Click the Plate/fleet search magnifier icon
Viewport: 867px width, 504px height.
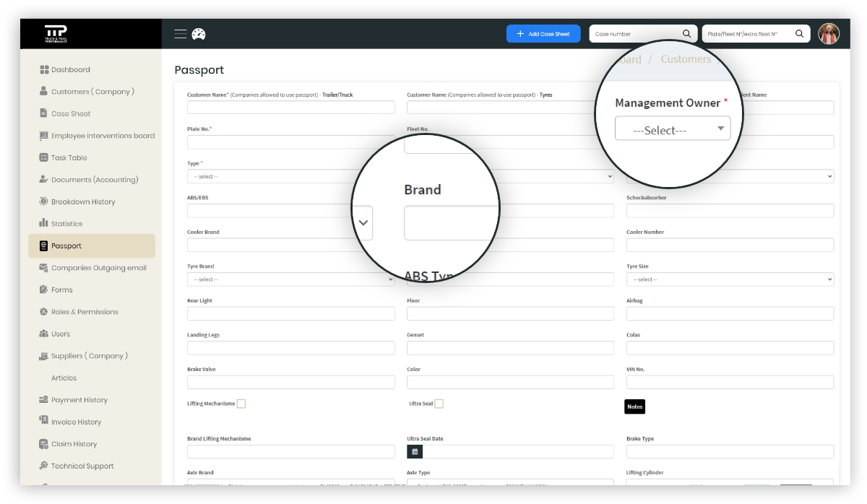click(799, 34)
